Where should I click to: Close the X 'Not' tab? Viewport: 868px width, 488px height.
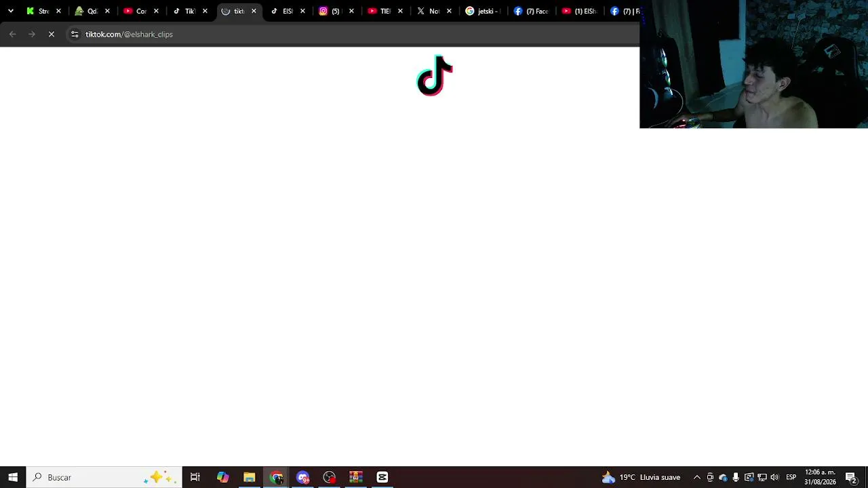click(x=449, y=11)
